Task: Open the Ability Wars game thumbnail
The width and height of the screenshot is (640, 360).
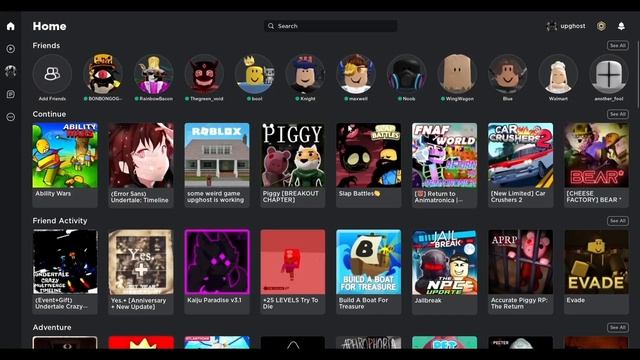Action: tap(65, 156)
